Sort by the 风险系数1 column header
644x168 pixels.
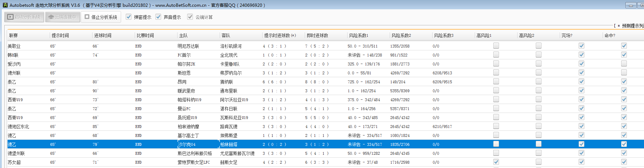click(x=358, y=35)
